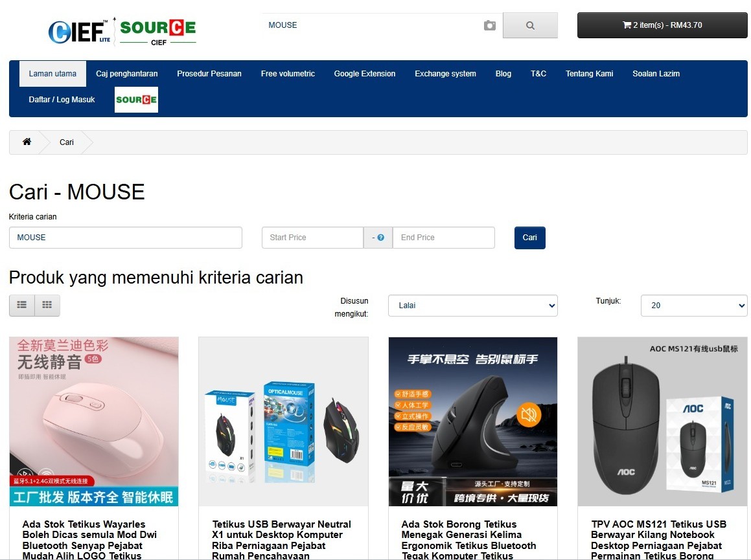This screenshot has height=560, width=751.
Task: Click the Start Price input field
Action: pos(312,238)
